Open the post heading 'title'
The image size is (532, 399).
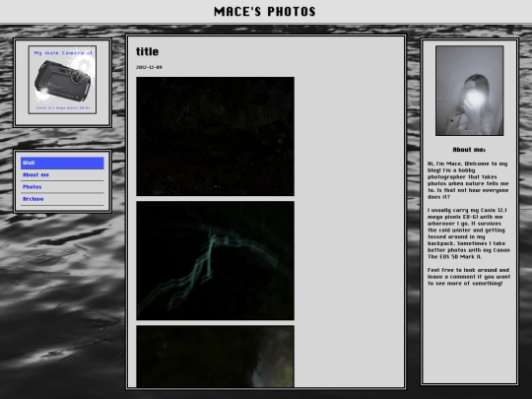[147, 51]
